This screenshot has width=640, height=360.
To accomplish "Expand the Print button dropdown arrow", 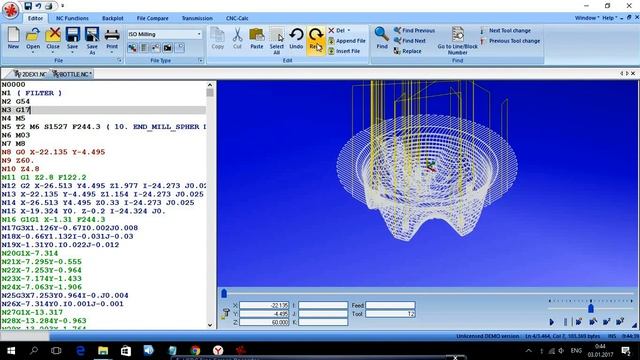I will (112, 52).
